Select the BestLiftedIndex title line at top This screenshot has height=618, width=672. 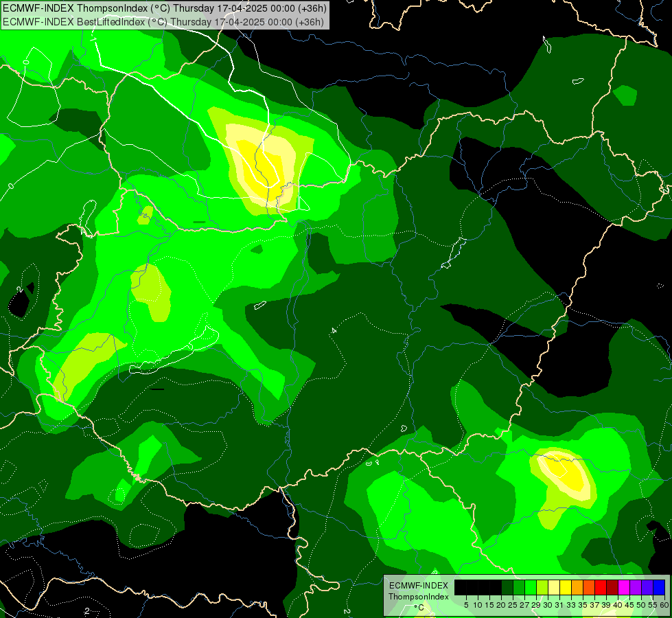coord(163,22)
